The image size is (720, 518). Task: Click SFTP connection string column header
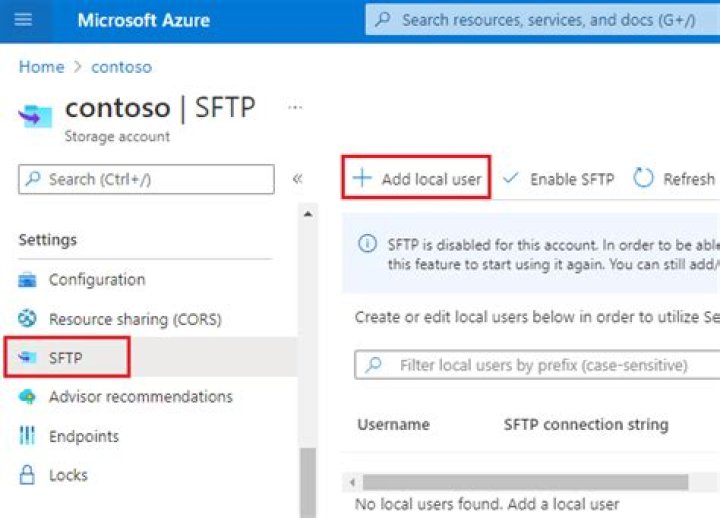[586, 424]
